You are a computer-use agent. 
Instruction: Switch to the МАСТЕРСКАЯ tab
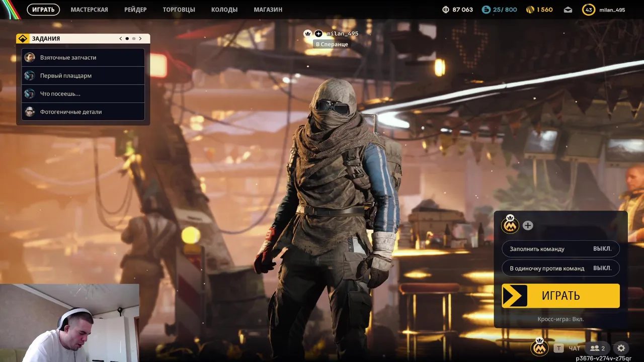(89, 10)
